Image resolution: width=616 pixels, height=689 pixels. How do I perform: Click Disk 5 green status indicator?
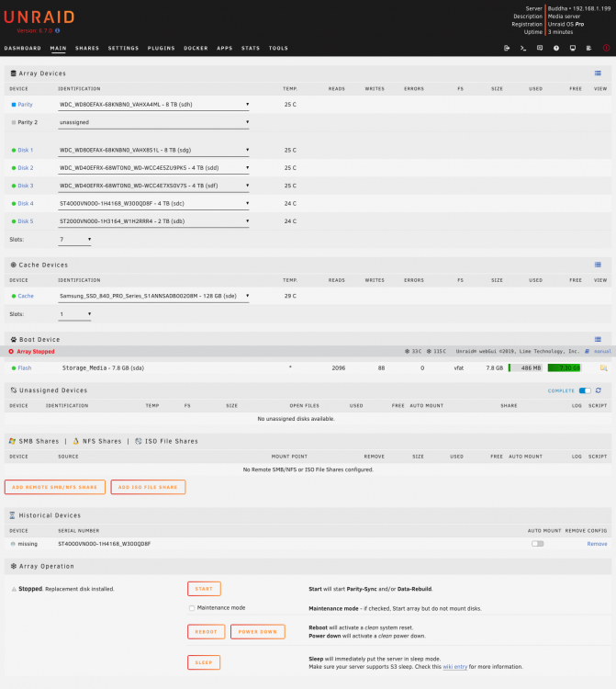coord(14,221)
